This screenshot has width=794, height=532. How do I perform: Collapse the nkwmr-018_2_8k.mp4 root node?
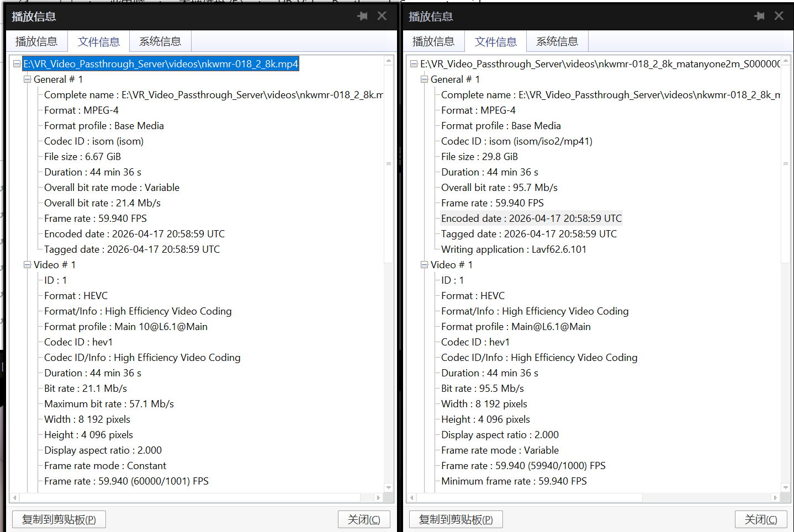17,64
